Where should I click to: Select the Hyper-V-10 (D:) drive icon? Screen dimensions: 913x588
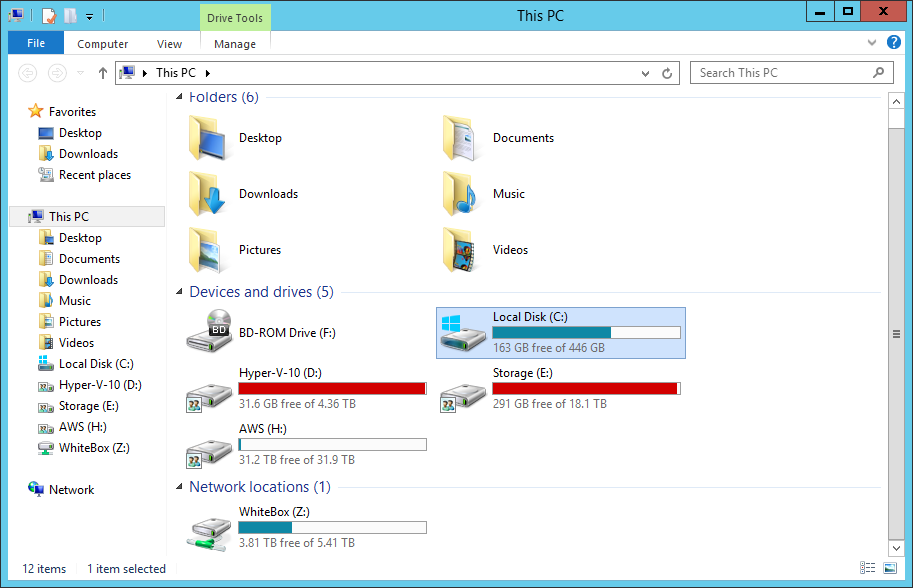209,397
